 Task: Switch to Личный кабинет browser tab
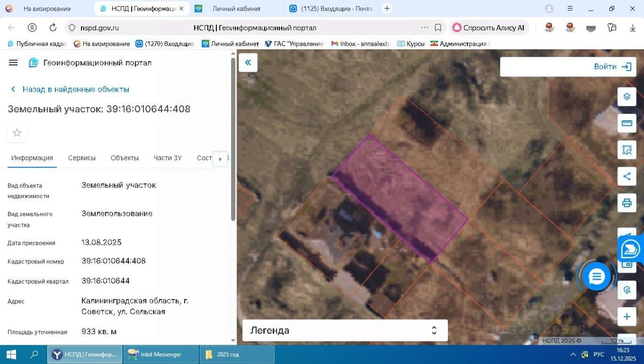point(236,9)
